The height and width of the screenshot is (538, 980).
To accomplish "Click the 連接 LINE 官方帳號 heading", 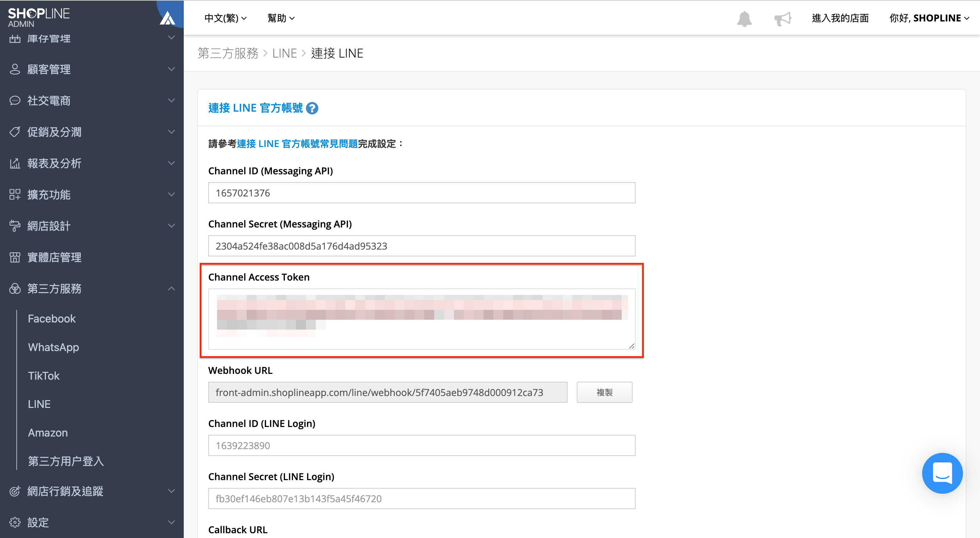I will (x=256, y=108).
